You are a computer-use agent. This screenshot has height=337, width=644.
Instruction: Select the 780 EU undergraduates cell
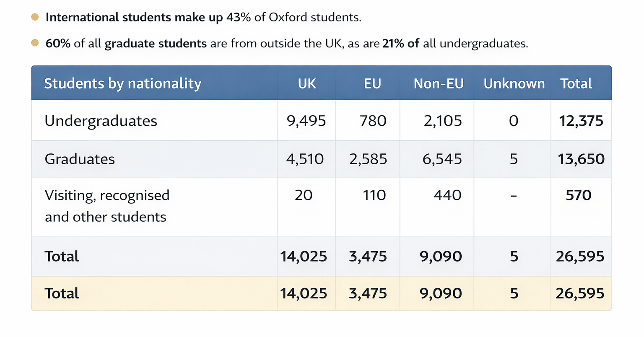tap(373, 121)
